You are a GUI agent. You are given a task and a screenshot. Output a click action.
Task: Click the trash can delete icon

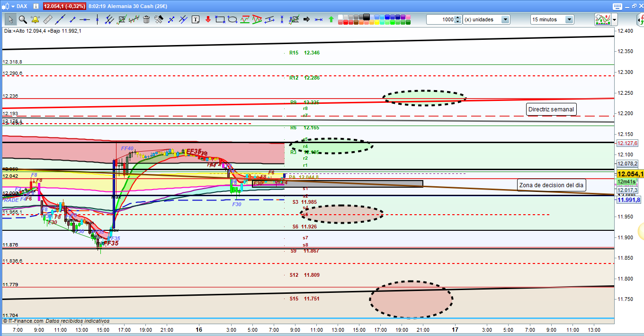pyautogui.click(x=146, y=19)
